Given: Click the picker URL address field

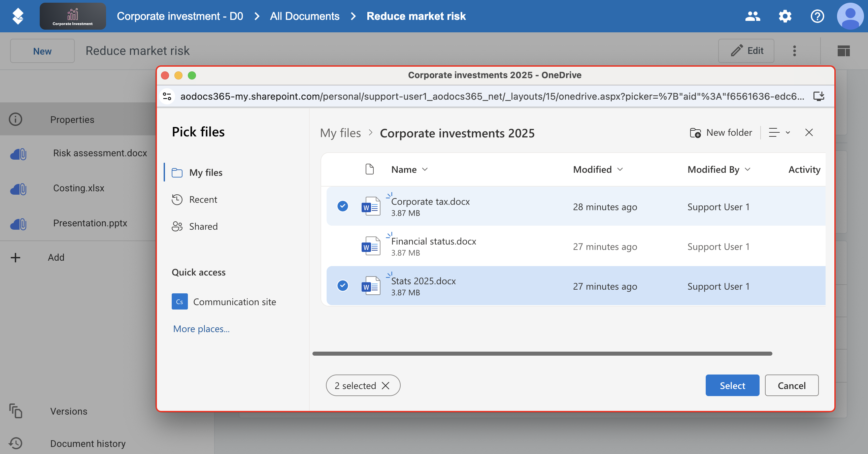Looking at the screenshot, I should coord(492,96).
